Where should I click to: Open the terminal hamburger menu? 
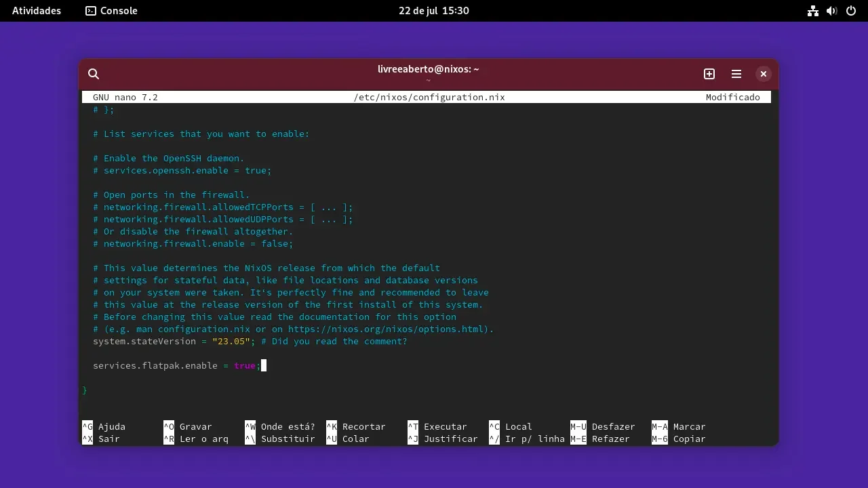[736, 74]
